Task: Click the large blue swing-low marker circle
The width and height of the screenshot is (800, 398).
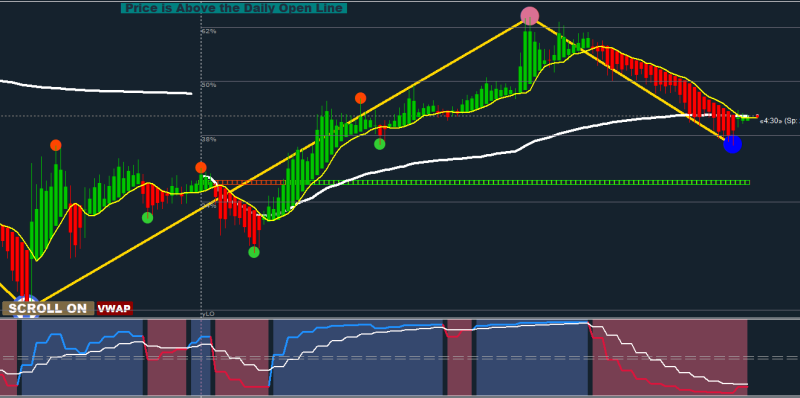Action: click(x=732, y=144)
